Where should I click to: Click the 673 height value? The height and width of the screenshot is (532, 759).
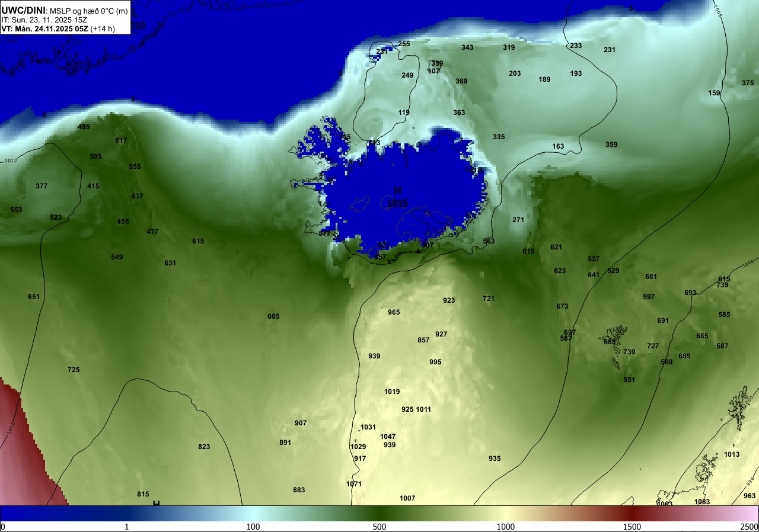(562, 306)
